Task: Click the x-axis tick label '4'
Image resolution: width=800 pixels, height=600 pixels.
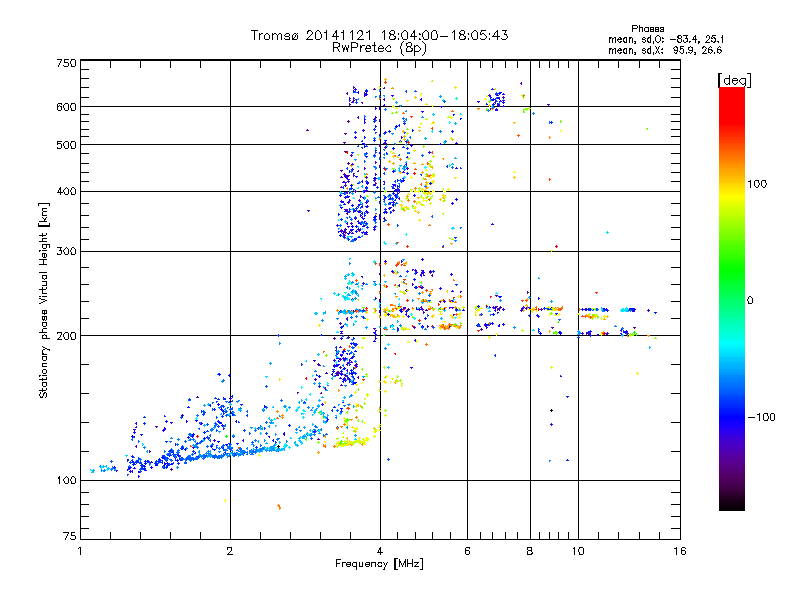Action: (x=380, y=551)
